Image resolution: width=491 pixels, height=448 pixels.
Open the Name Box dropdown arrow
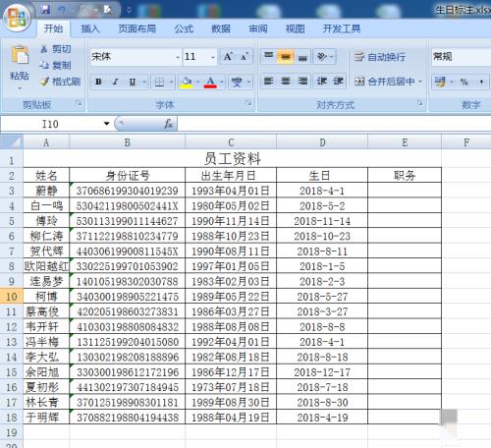[x=106, y=124]
